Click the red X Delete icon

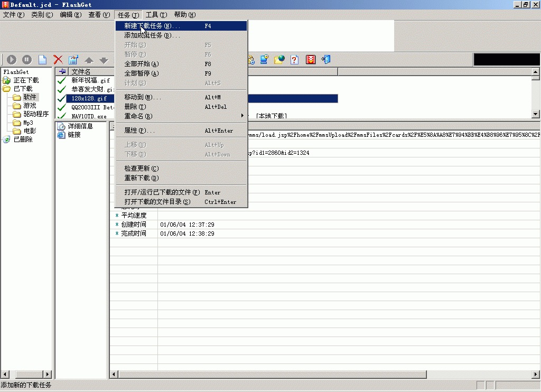pos(58,60)
